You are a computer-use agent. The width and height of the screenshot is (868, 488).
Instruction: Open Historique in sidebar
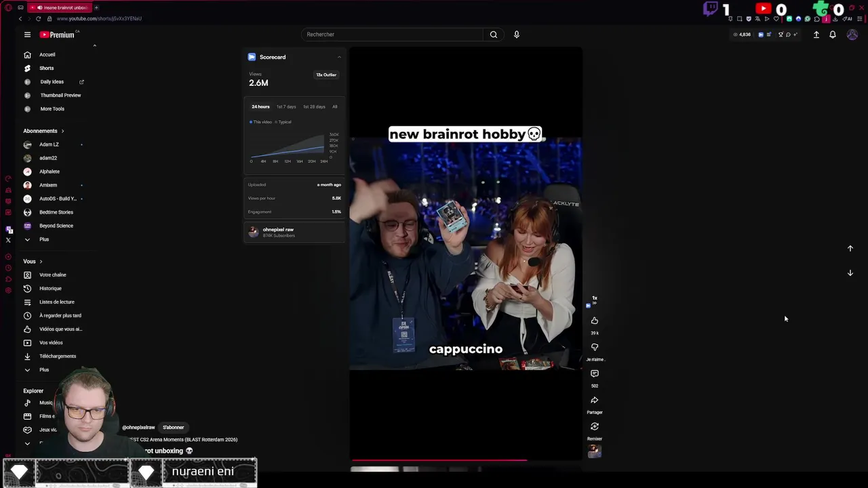pos(50,289)
